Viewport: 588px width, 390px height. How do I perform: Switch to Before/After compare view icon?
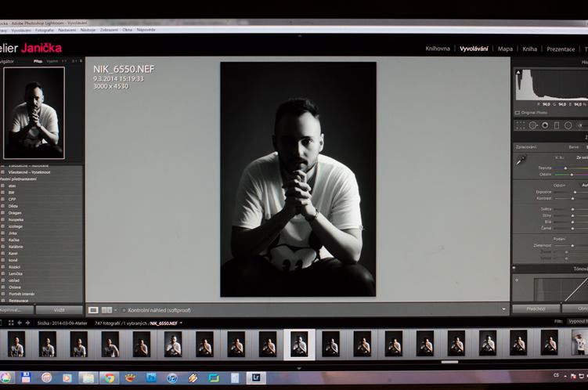(107, 310)
